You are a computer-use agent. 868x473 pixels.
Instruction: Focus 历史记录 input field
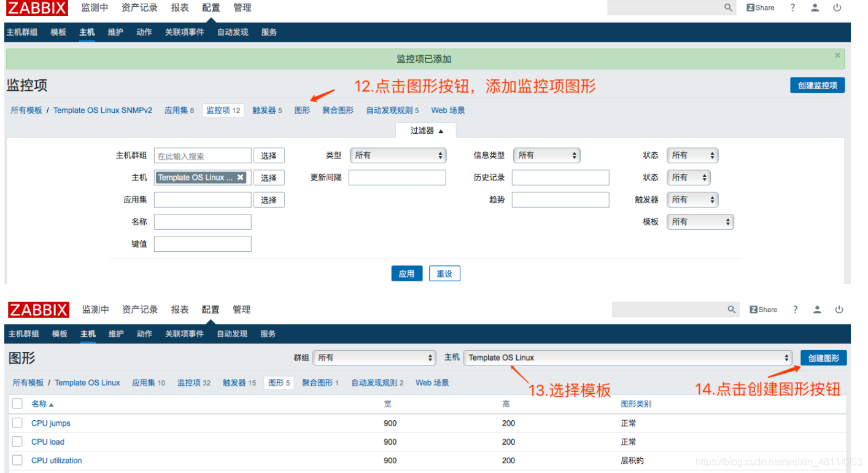click(560, 178)
